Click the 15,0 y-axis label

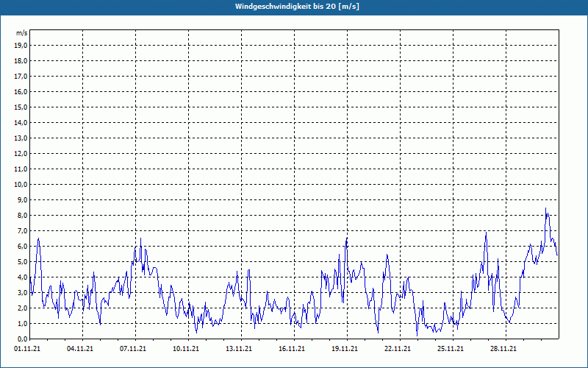pyautogui.click(x=21, y=107)
